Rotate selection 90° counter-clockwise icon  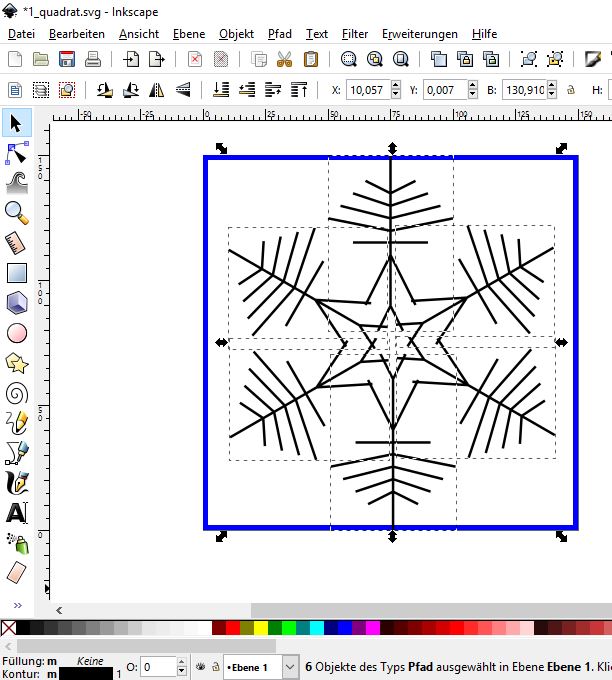point(105,90)
